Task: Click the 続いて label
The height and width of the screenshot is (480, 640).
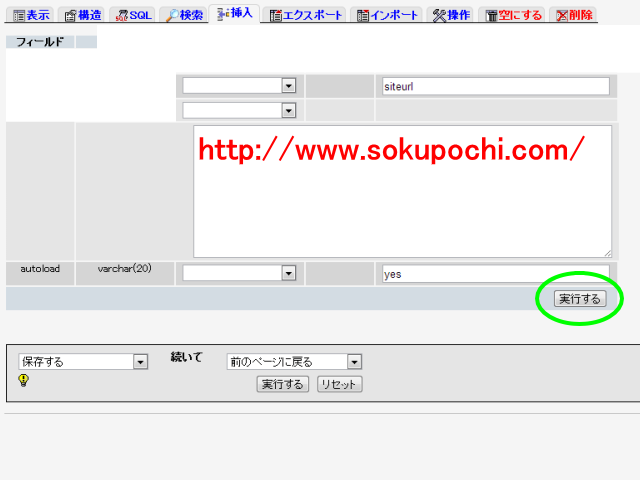Action: coord(187,357)
